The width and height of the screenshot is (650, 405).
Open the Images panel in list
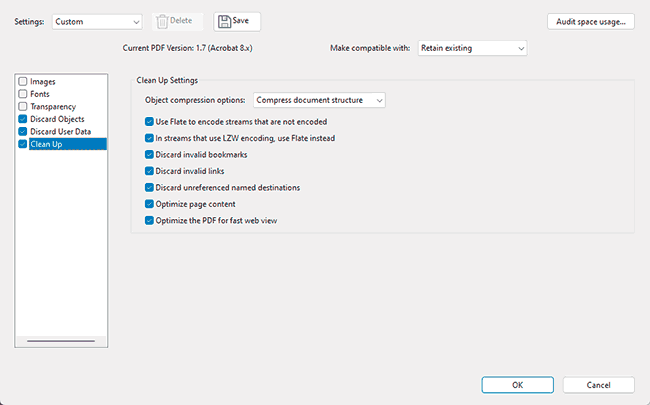[x=43, y=82]
